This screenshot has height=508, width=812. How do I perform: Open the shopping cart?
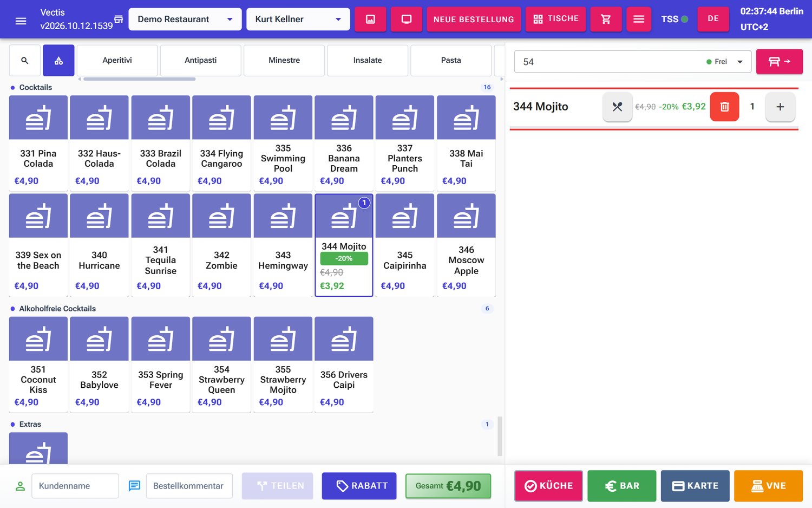pos(606,19)
